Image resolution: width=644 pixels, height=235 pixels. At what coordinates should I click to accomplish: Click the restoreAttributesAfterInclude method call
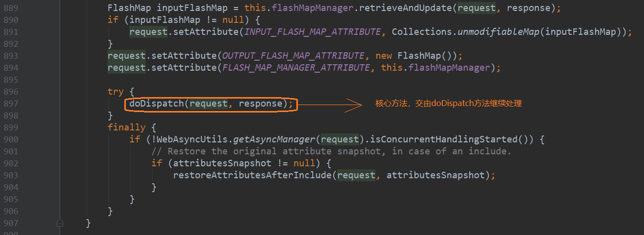252,175
